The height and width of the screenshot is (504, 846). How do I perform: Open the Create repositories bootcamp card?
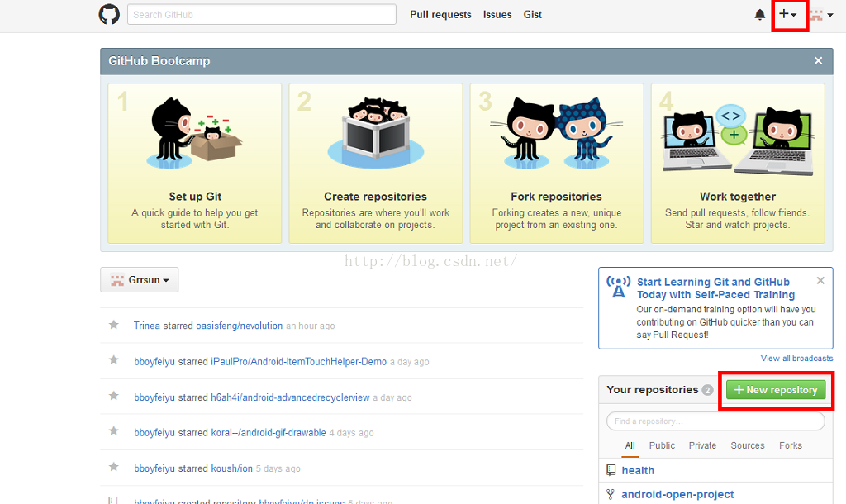click(x=376, y=163)
